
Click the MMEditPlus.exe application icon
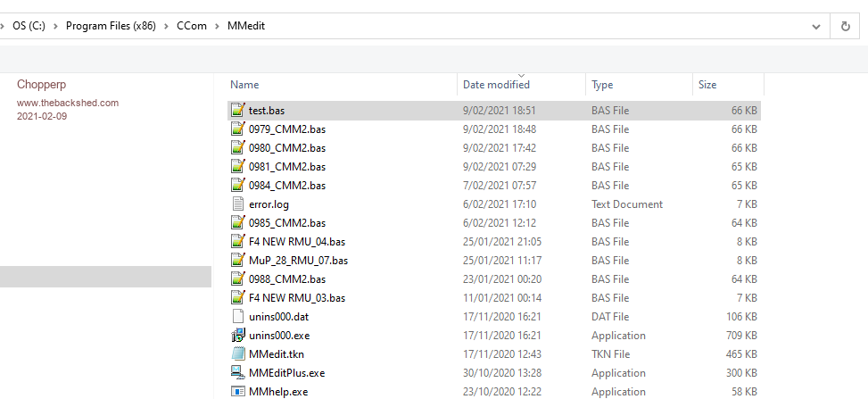(x=237, y=373)
